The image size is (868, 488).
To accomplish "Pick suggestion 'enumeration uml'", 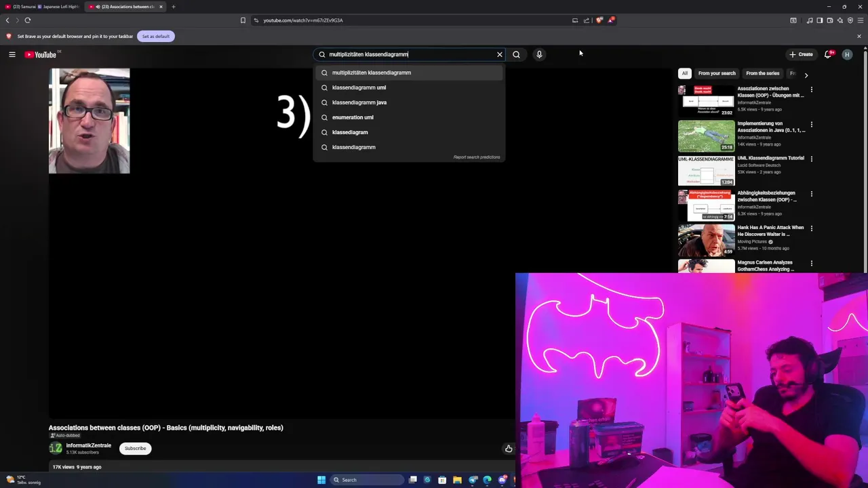I will [409, 117].
